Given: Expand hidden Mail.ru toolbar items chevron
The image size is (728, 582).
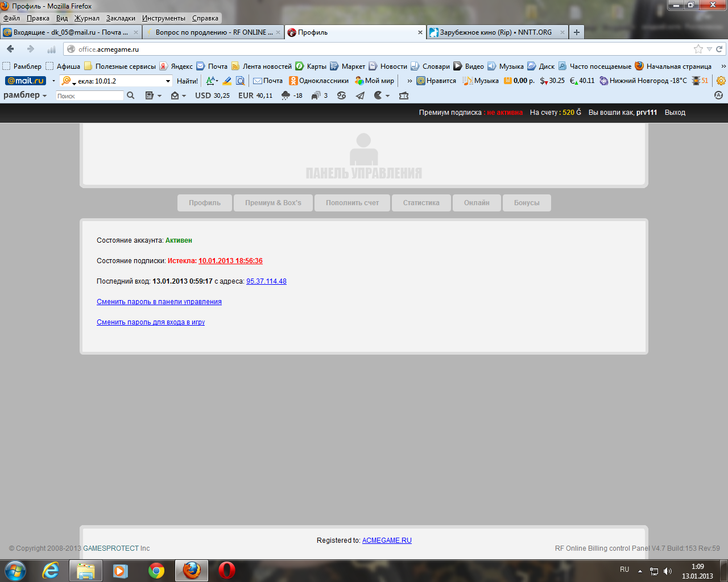Looking at the screenshot, I should tap(409, 81).
